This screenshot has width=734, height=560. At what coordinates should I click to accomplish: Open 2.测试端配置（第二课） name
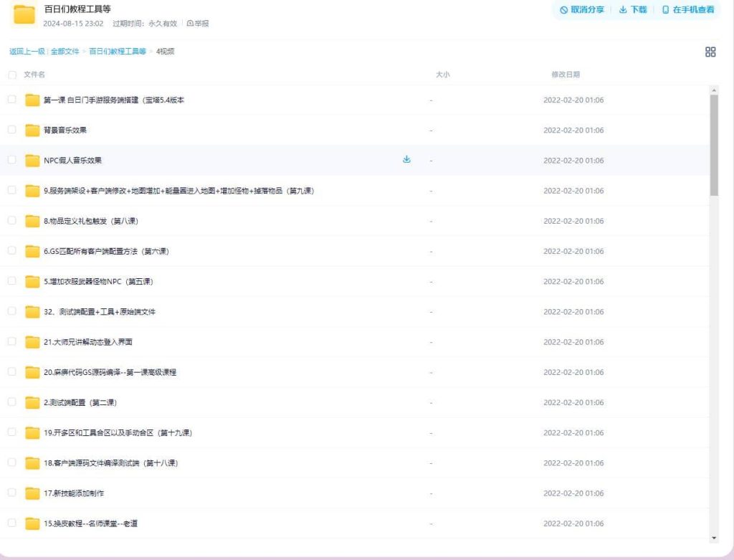point(80,403)
